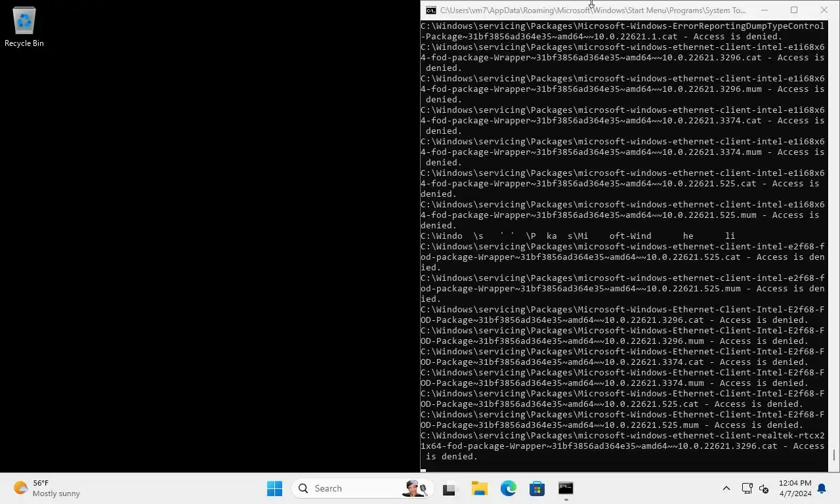Maximize the Command Prompt window
Image resolution: width=840 pixels, height=504 pixels.
tap(794, 10)
